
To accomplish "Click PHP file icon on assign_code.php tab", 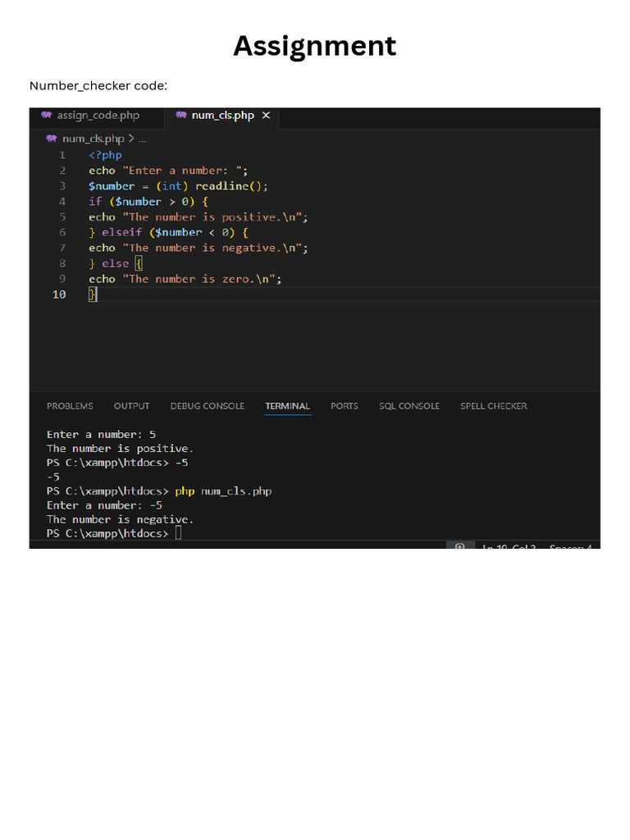I will point(47,115).
